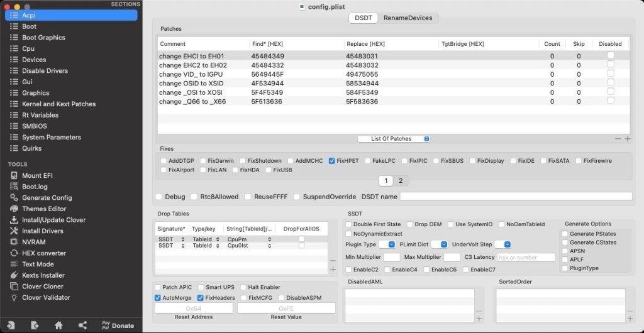Open the Plugin Type dropdown
Screen dimensions: 644x333
[x=391, y=244]
